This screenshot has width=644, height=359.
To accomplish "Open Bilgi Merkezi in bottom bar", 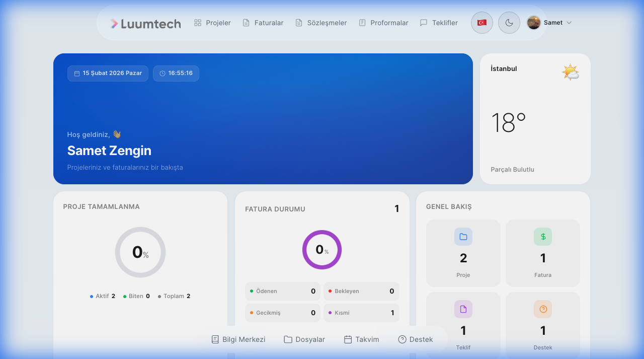I will [x=238, y=339].
